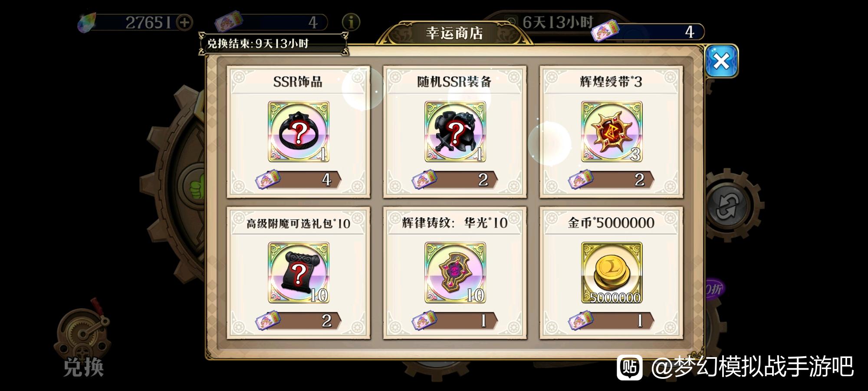Exchange 1 ticket for 辉律铸纹 华光

(455, 321)
